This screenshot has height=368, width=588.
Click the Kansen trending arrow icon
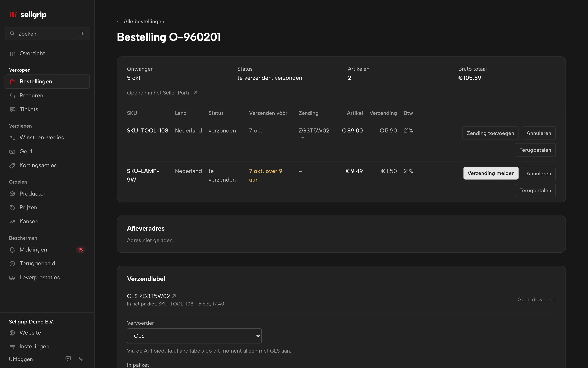pos(12,222)
